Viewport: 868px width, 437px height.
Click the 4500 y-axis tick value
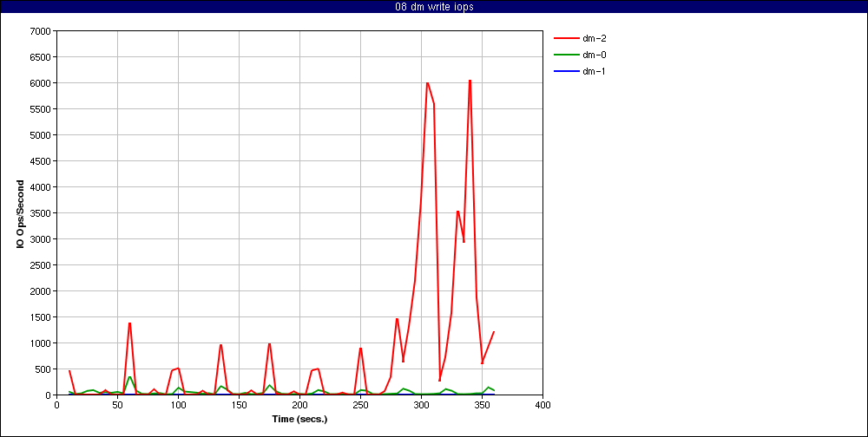click(40, 161)
